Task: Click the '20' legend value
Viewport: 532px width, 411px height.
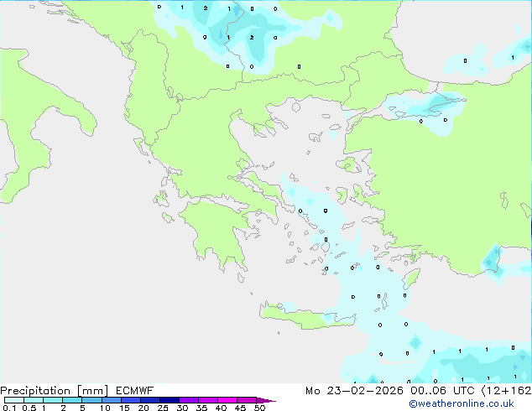Action: 143,408
